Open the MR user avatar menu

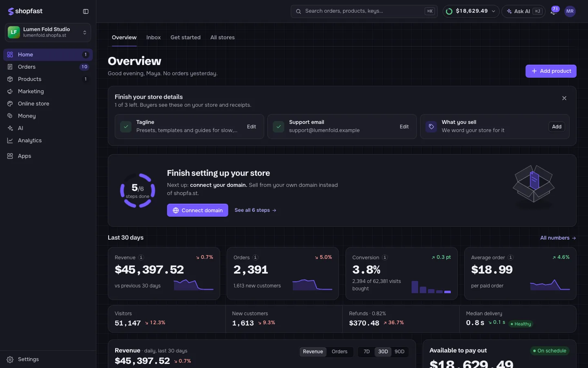tap(570, 11)
